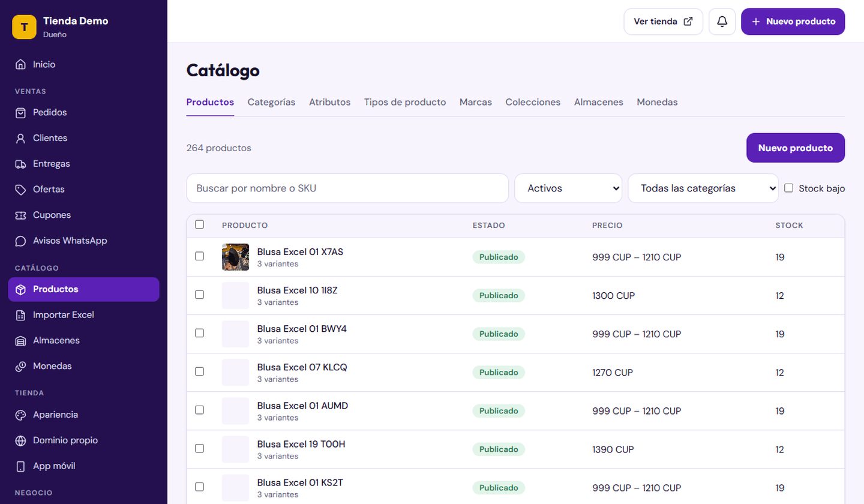The image size is (864, 504).
Task: Click the Productos box icon
Action: tap(21, 289)
